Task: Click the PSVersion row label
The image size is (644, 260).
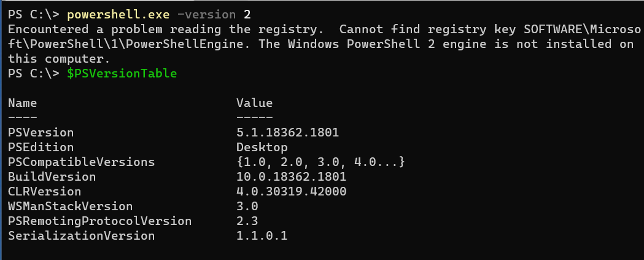Action: point(41,133)
